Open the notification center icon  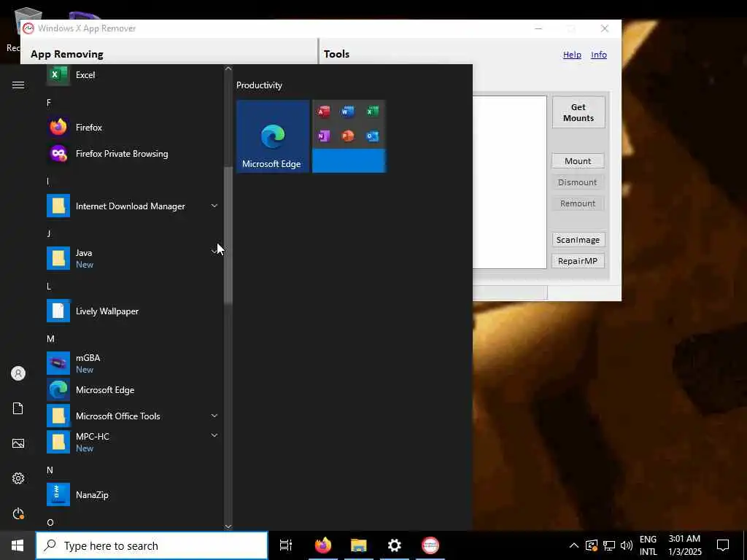click(x=723, y=545)
